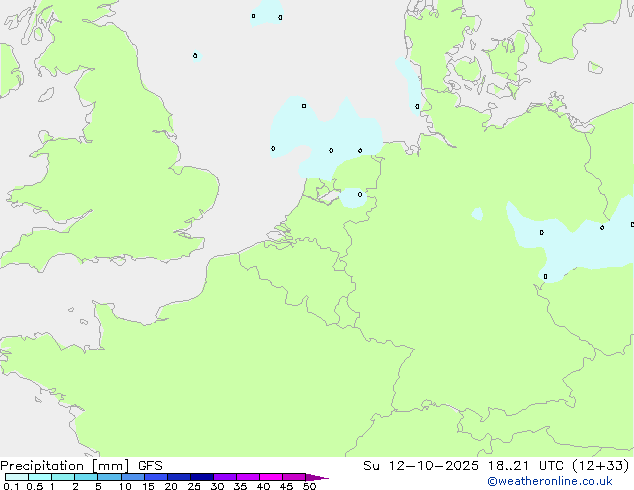The height and width of the screenshot is (490, 634).
Task: Click the Precipitation [mm] title label
Action: click(x=64, y=465)
